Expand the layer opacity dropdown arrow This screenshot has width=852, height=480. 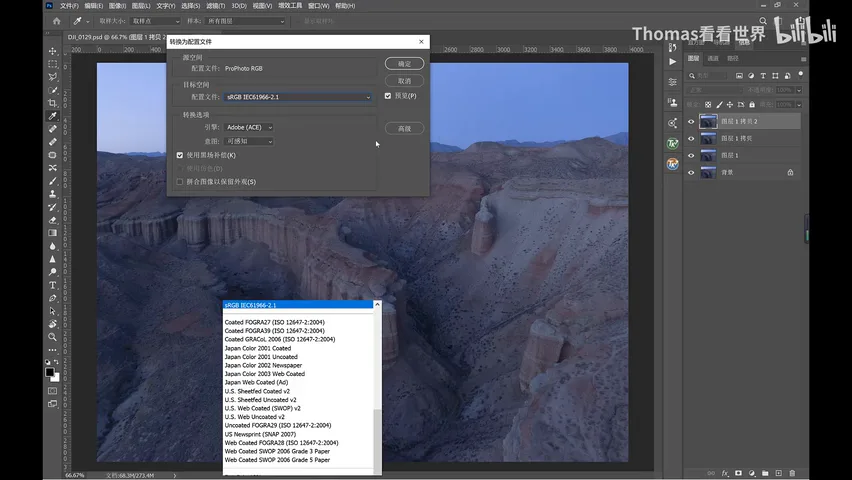[x=799, y=90]
